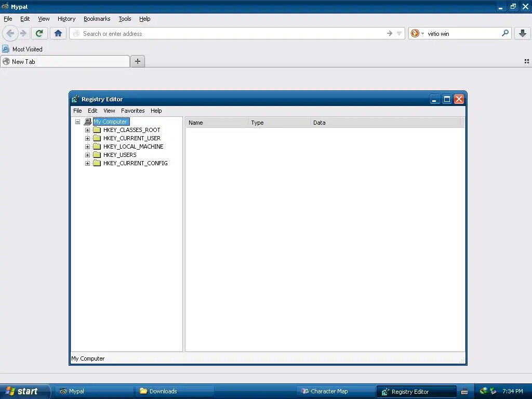532x399 pixels.
Task: Switch to Downloads taskbar button
Action: tap(174, 391)
